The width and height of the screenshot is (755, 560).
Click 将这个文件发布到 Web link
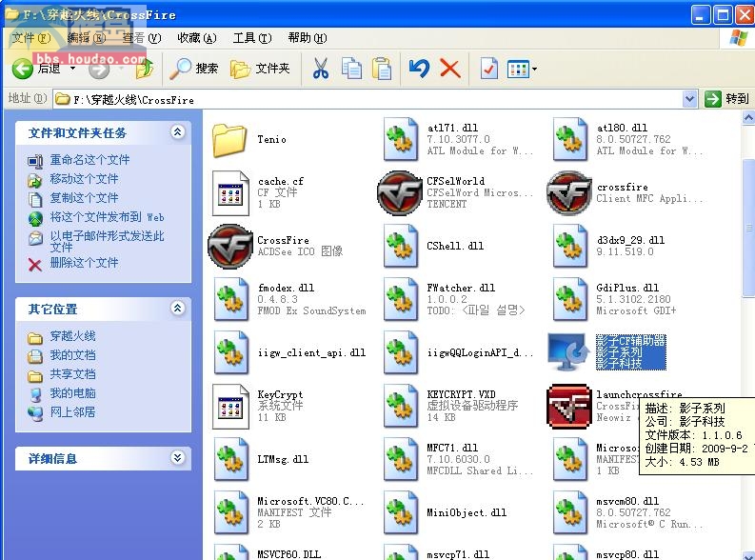pyautogui.click(x=108, y=217)
